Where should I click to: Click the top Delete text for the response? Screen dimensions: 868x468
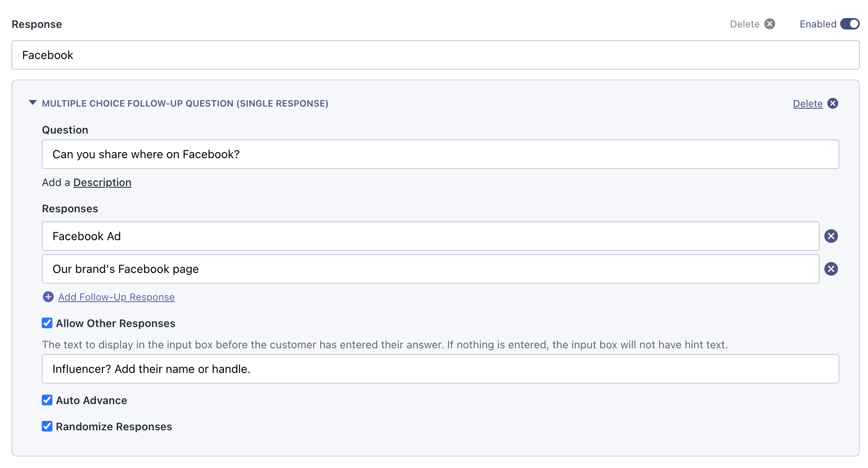744,24
